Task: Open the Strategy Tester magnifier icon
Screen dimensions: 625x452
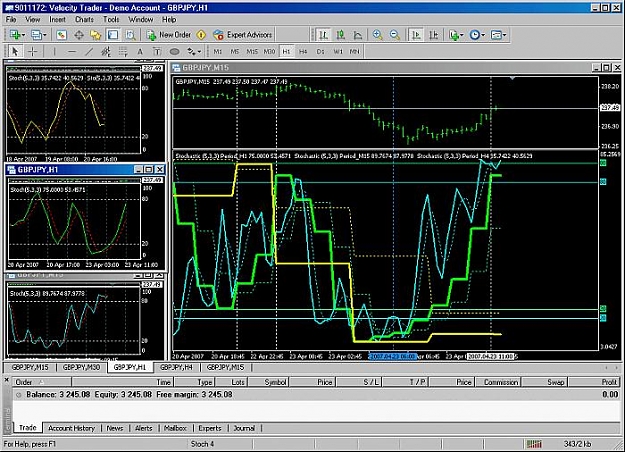Action: [x=130, y=35]
